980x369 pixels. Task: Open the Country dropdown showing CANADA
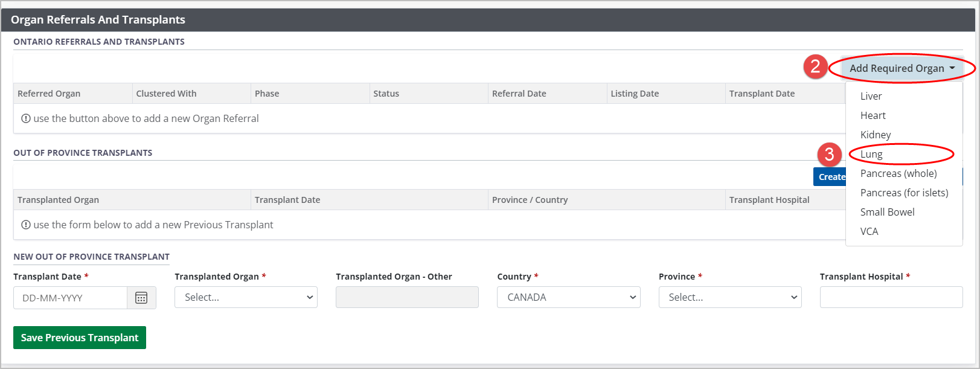tap(568, 297)
